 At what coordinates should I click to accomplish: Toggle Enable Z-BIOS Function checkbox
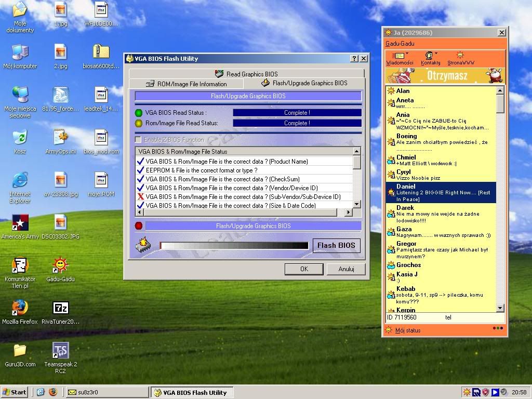(138, 139)
